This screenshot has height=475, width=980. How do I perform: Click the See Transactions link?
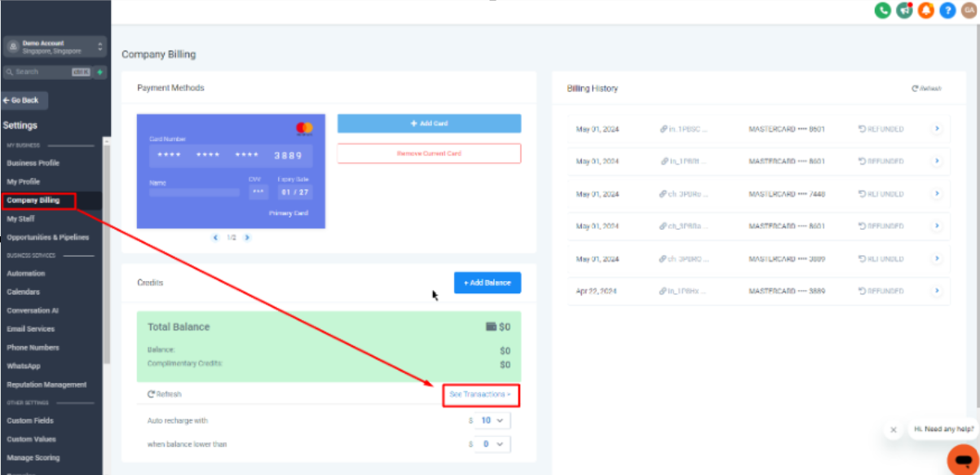coord(480,394)
